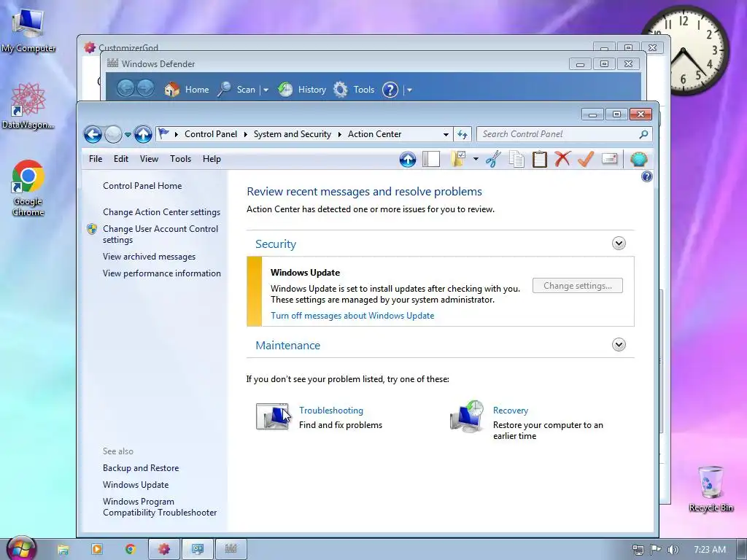747x560 pixels.
Task: Click the magnifier in Search Control Panel box
Action: (x=643, y=134)
